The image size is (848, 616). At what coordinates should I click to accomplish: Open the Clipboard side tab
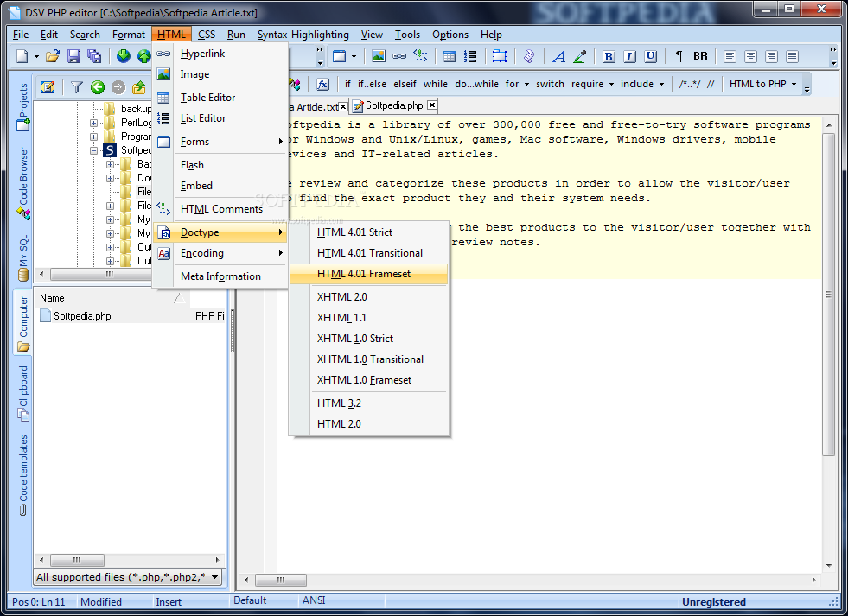(23, 393)
